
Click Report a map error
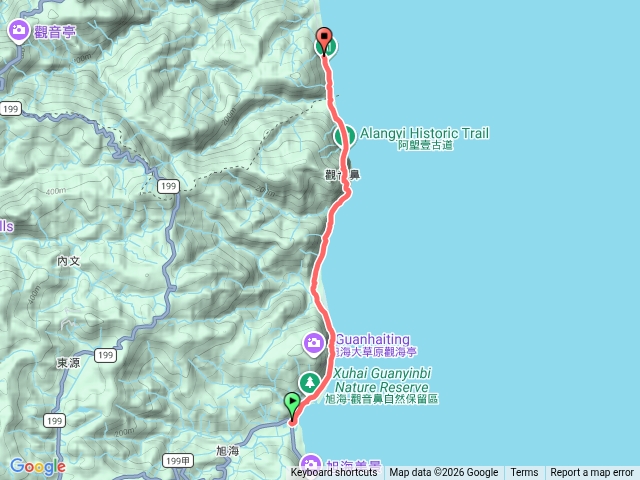tap(592, 472)
